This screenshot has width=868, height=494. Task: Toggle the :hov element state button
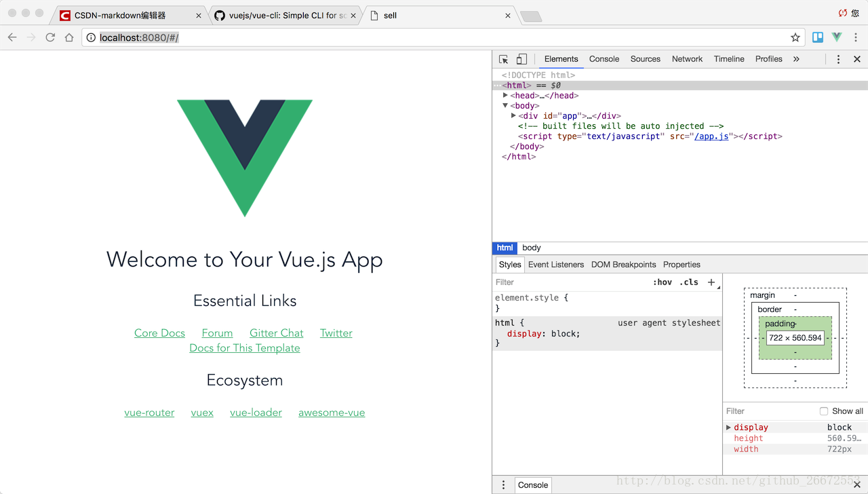point(663,282)
